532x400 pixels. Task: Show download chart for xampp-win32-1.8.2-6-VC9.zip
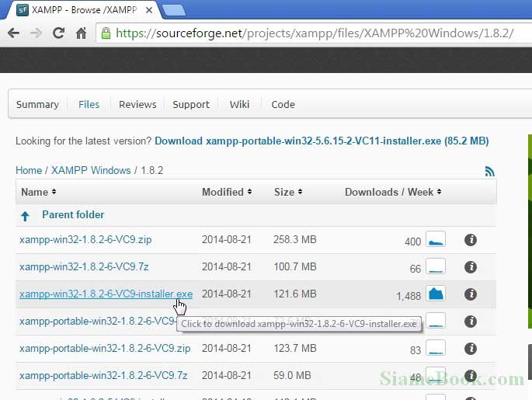(436, 239)
